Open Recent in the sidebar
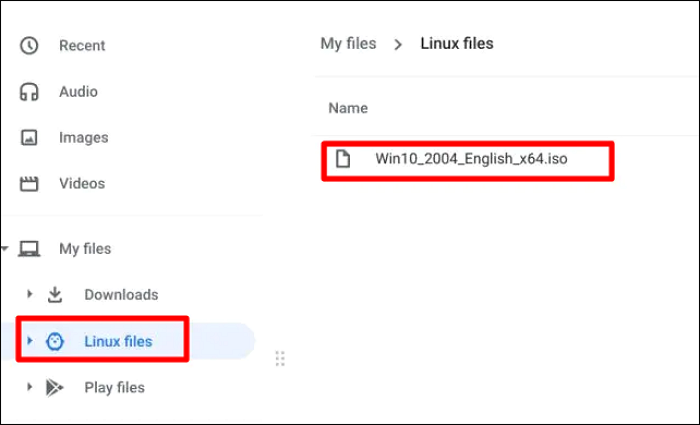Image resolution: width=700 pixels, height=425 pixels. pos(82,45)
